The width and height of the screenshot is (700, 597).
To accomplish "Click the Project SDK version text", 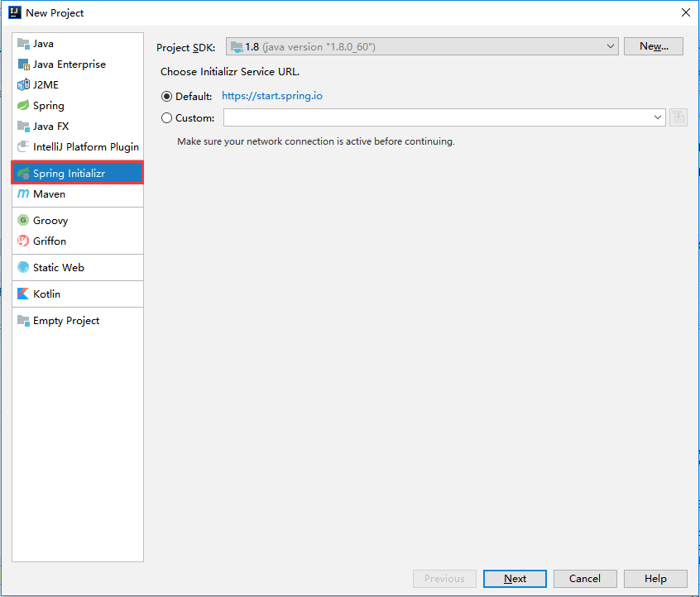I will pos(310,47).
